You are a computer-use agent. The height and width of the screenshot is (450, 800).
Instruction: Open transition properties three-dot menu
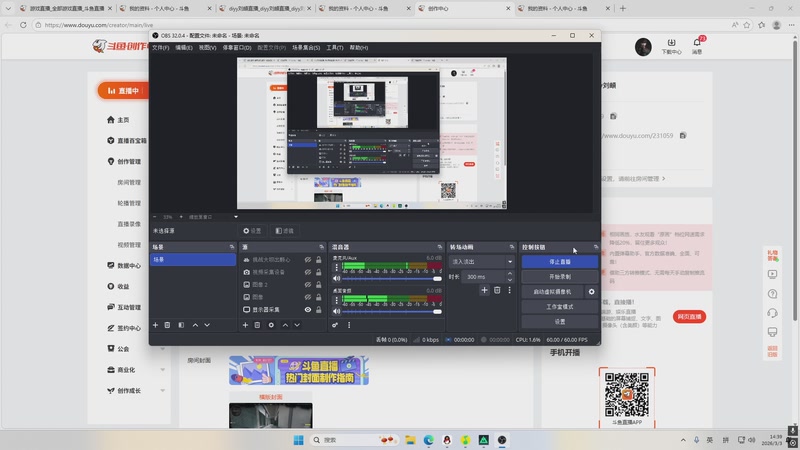pos(509,290)
